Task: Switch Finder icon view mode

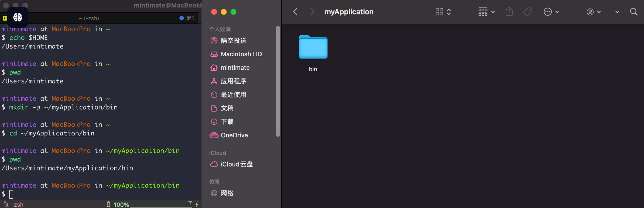Action: pos(443,12)
